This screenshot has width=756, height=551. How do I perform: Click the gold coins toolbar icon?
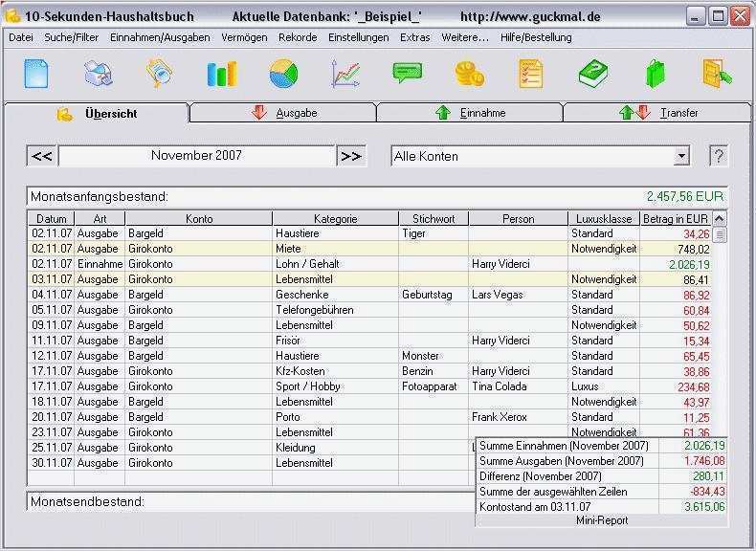point(470,74)
